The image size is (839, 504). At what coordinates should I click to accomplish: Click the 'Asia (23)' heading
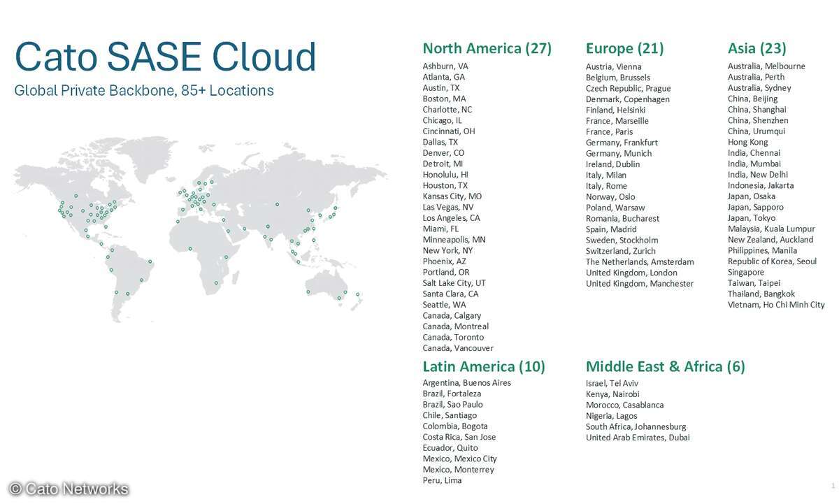(757, 48)
